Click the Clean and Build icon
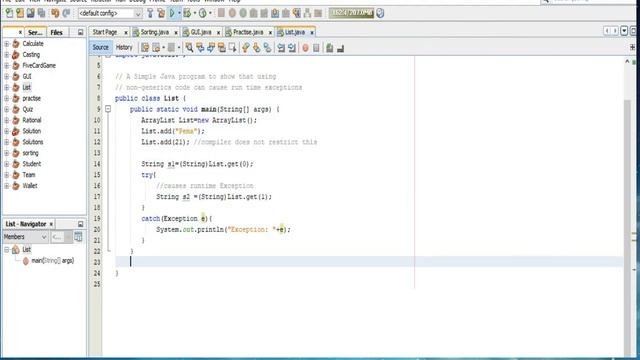Image resolution: width=640 pixels, height=360 pixels. tap(161, 13)
